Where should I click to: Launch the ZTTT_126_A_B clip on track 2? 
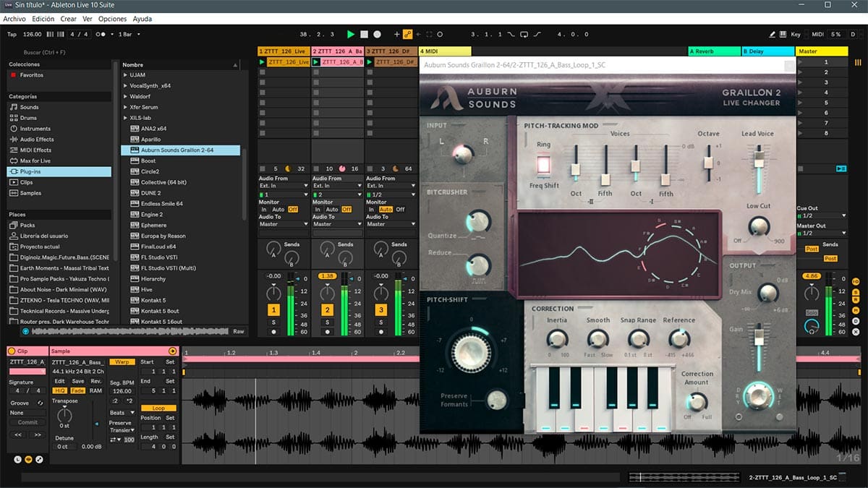(x=316, y=62)
